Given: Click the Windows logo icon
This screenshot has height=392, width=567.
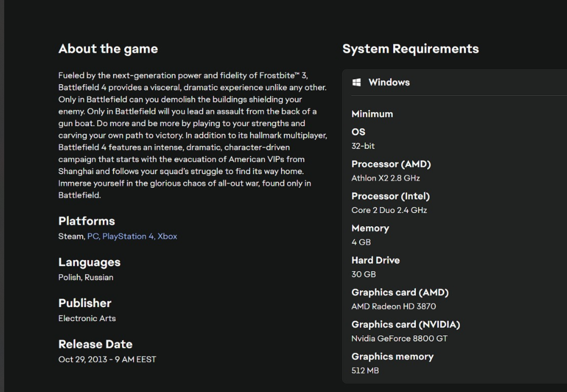Looking at the screenshot, I should point(356,82).
